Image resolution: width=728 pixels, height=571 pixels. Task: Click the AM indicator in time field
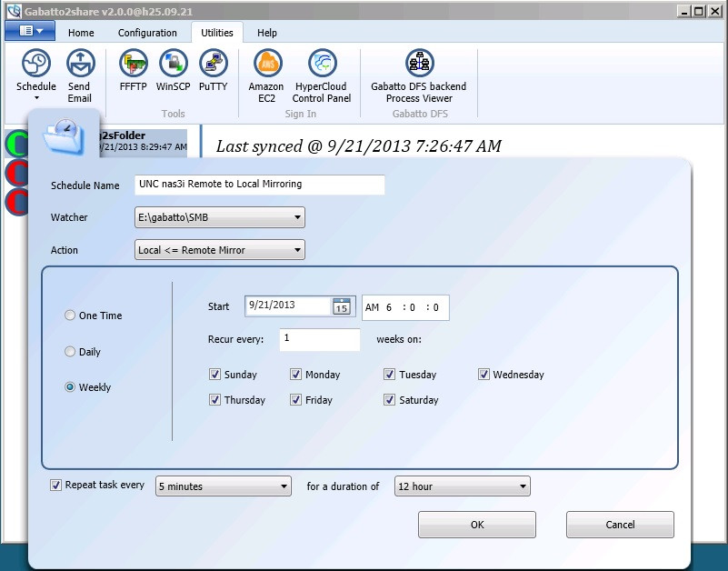(x=372, y=307)
